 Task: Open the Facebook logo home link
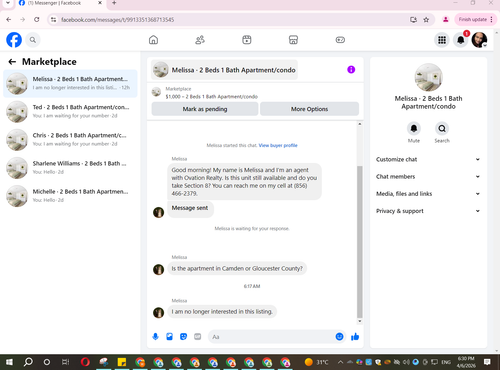(14, 40)
